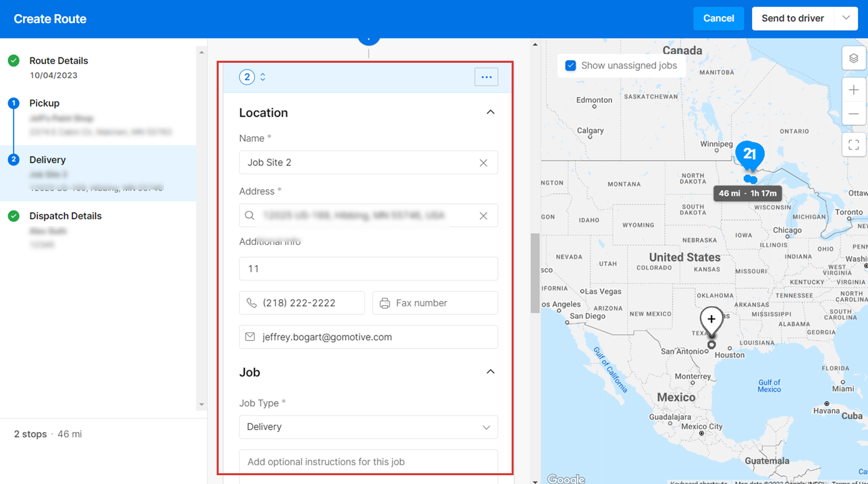868x484 pixels.
Task: Open the map layers selector
Action: (854, 59)
